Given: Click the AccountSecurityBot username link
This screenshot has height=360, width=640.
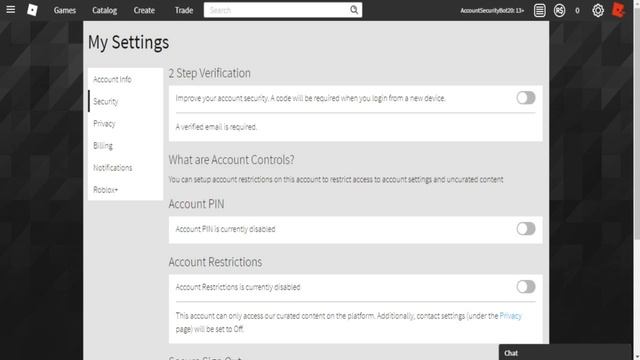Looking at the screenshot, I should 492,11.
